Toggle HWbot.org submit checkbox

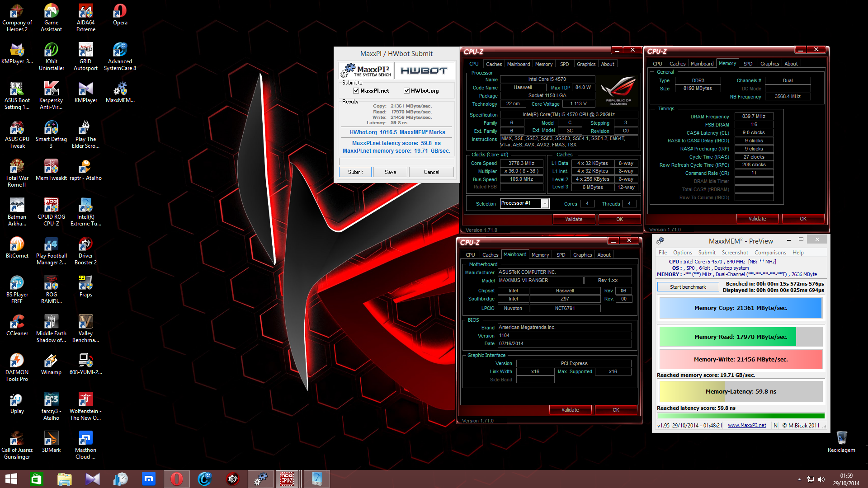[x=406, y=91]
